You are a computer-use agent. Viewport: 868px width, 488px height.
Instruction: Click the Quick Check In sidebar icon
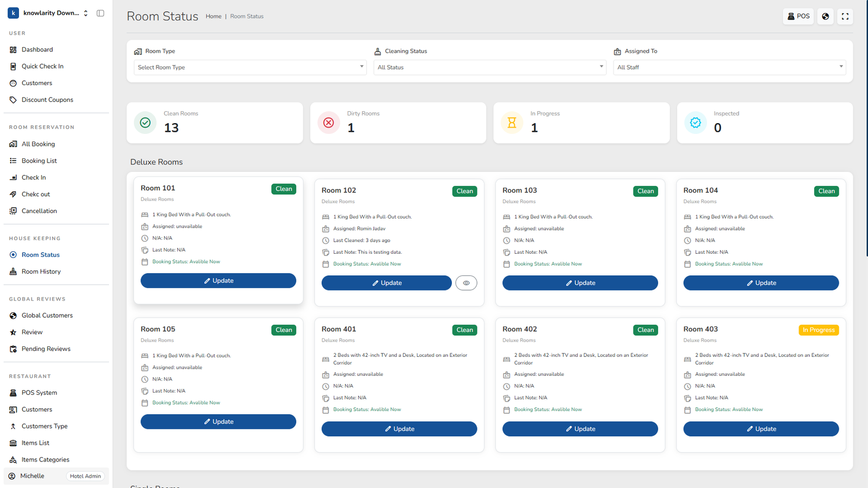coord(13,66)
